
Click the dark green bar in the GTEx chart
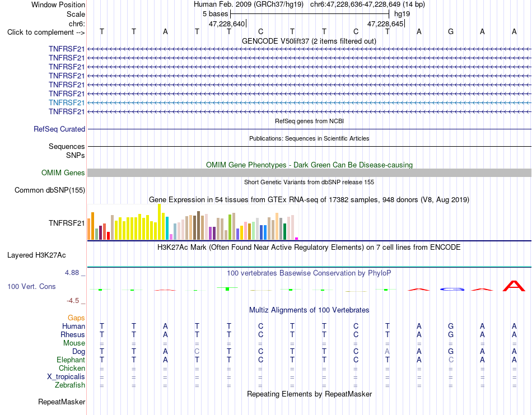coord(284,231)
